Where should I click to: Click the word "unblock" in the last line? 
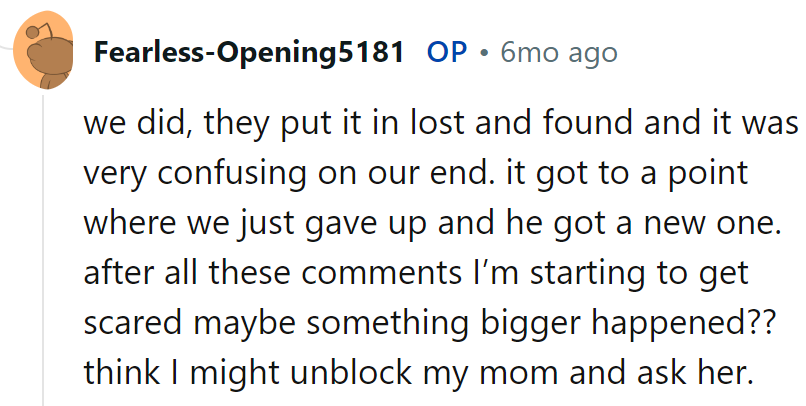364,373
